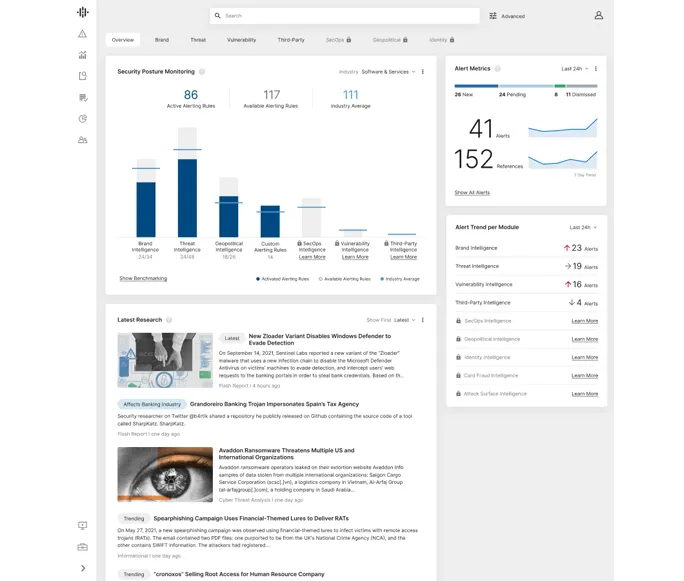Click lock icon in Identity Intelligence row
Image resolution: width=684 pixels, height=581 pixels.
458,357
